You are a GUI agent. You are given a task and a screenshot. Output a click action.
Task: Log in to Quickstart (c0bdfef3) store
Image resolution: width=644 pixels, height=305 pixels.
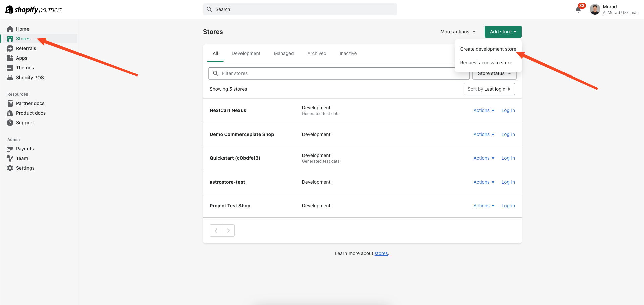coord(508,158)
